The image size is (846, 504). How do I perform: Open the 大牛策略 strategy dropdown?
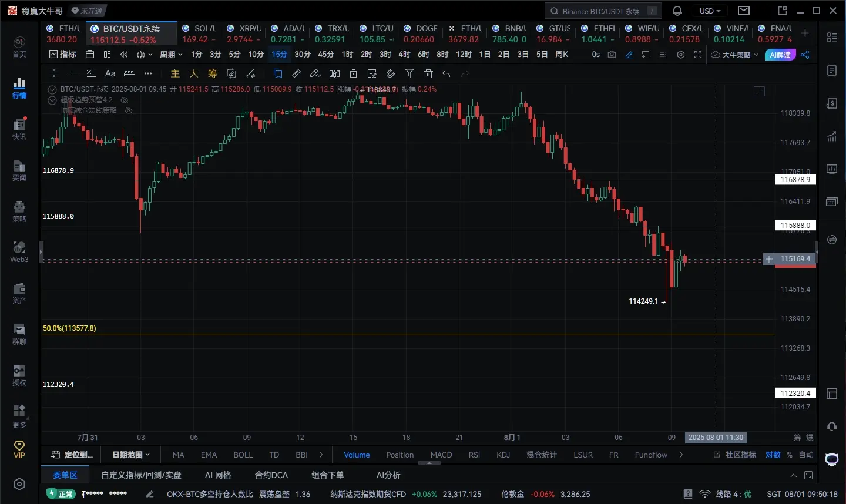(x=735, y=55)
